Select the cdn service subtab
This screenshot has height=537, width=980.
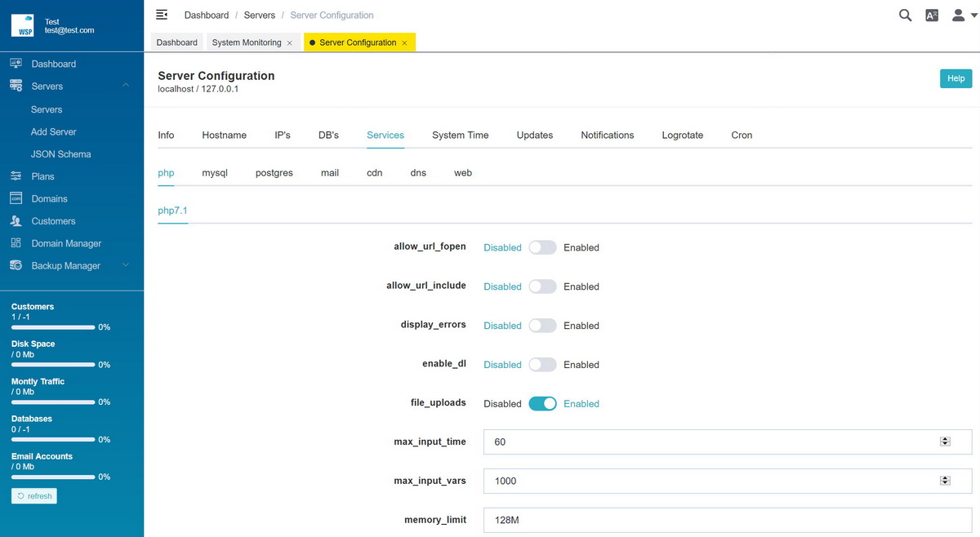click(375, 173)
